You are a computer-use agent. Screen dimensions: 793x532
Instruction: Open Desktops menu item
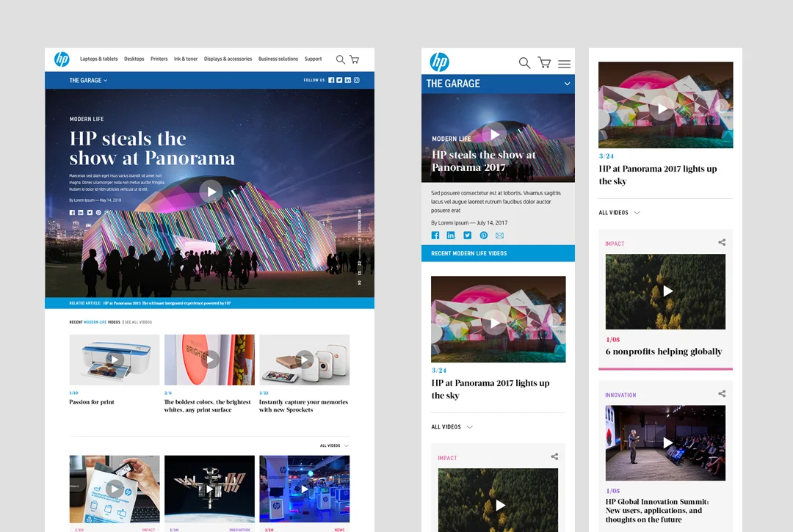pos(134,59)
